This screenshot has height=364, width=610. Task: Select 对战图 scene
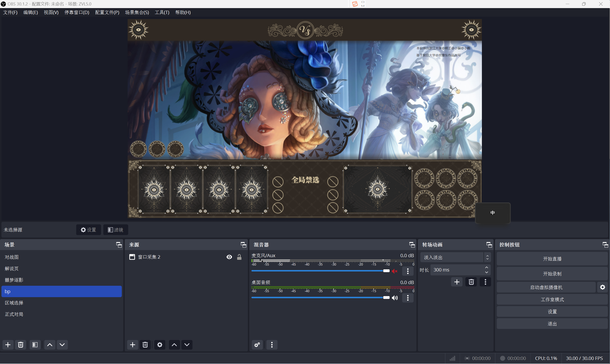[x=61, y=257]
